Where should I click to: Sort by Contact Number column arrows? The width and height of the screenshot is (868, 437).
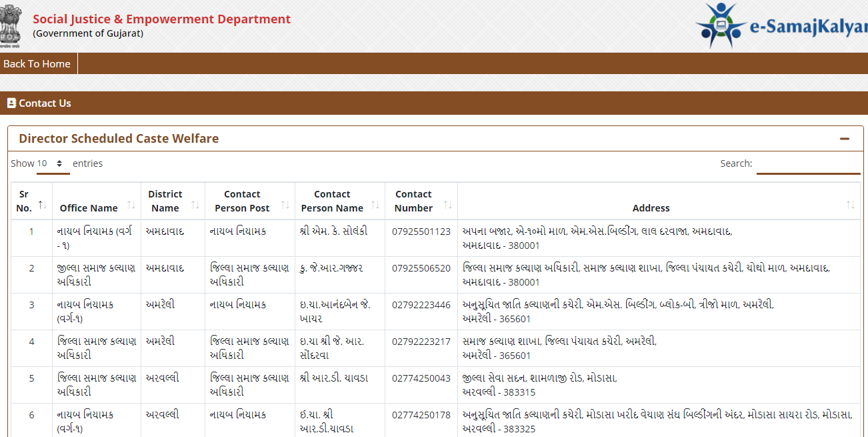pos(448,204)
